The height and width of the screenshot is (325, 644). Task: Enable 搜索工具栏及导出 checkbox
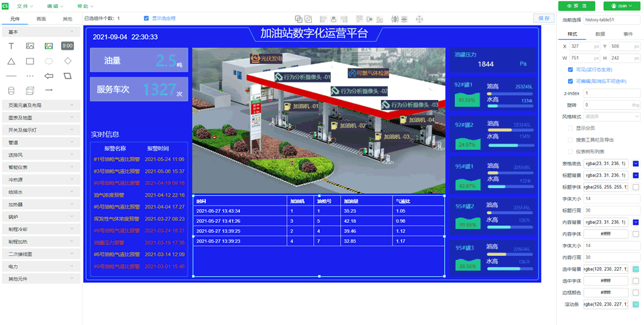click(570, 140)
